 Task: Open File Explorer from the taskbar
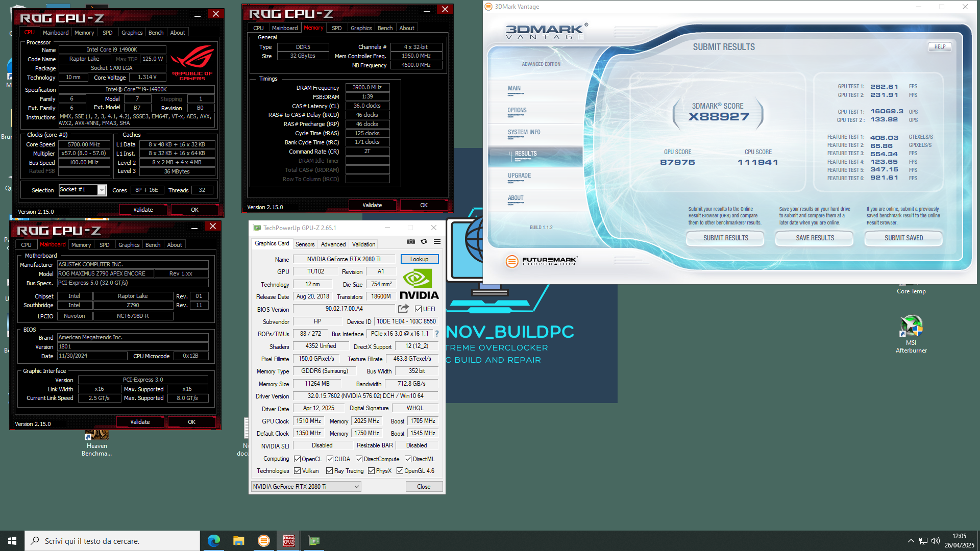coord(239,541)
